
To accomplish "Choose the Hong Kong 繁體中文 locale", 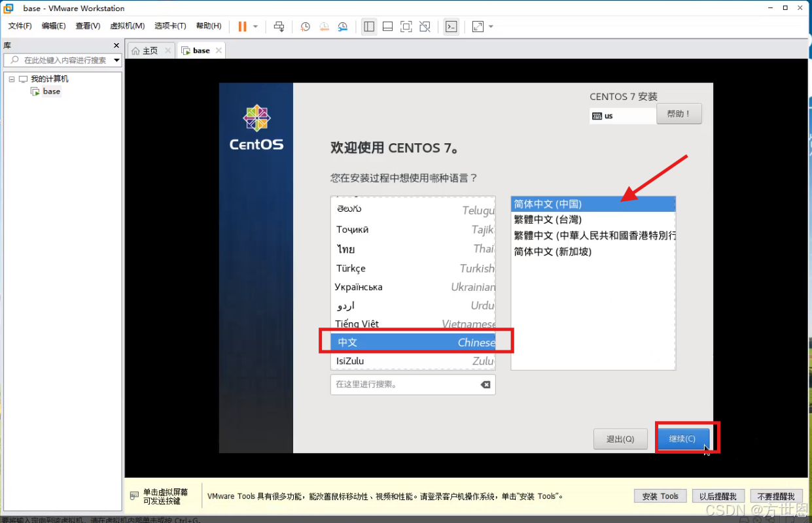I will pyautogui.click(x=593, y=235).
